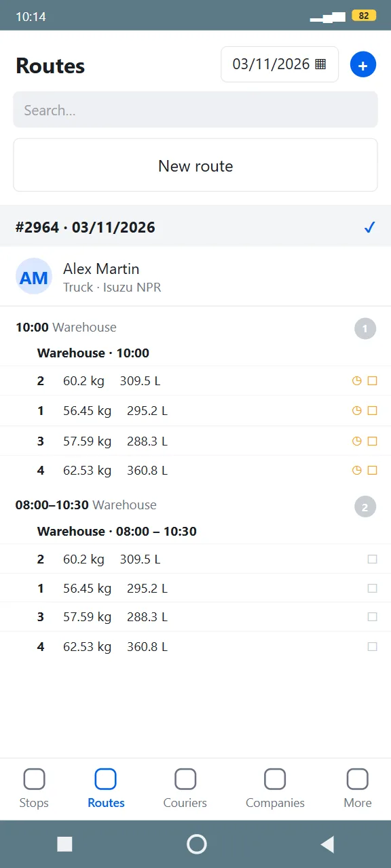
Task: Tap Android home circle button
Action: tap(196, 844)
